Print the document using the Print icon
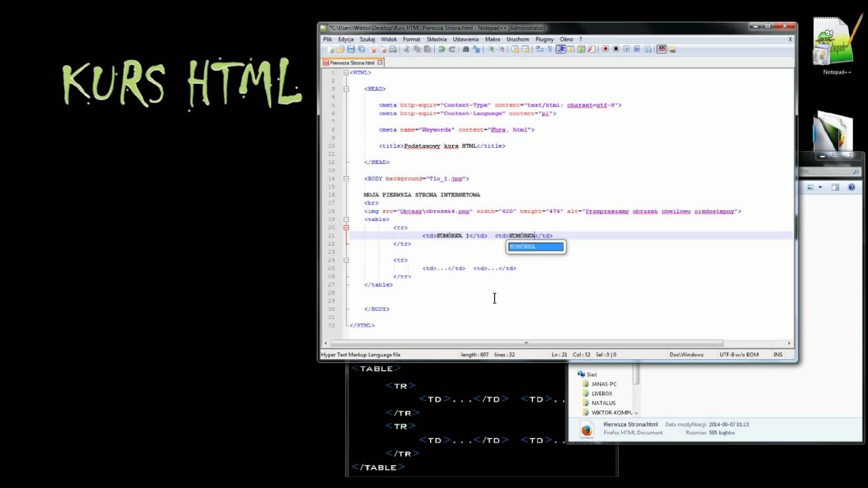The height and width of the screenshot is (488, 868). click(x=393, y=49)
